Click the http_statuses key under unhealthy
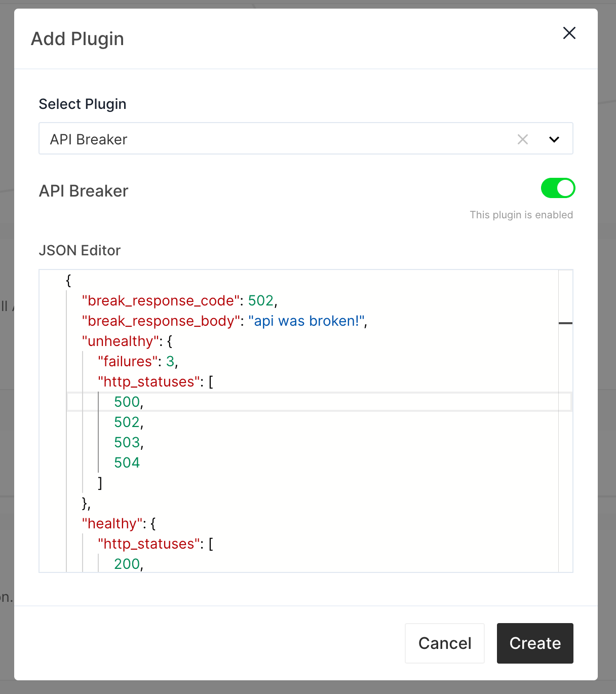 (147, 381)
